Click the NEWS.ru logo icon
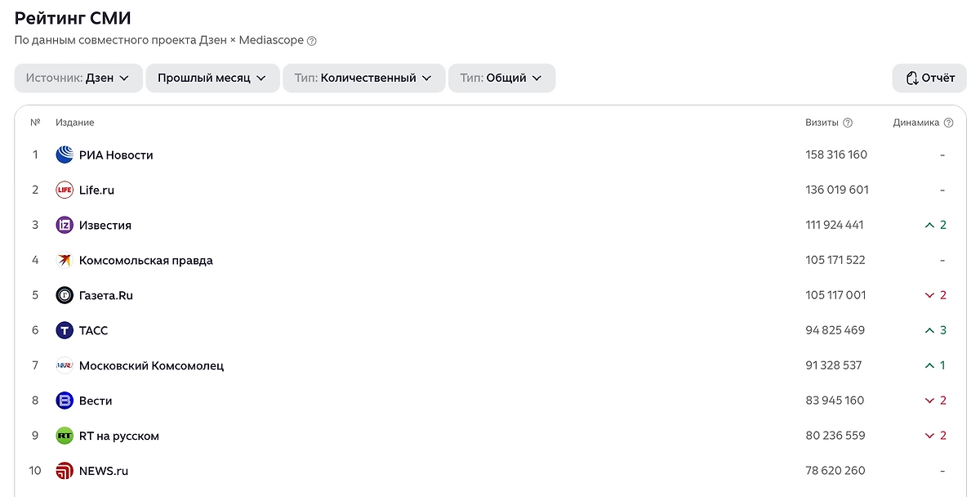 click(65, 471)
